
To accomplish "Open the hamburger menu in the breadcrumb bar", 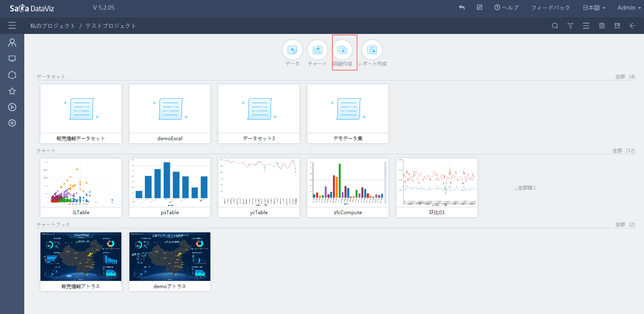I will click(x=12, y=25).
